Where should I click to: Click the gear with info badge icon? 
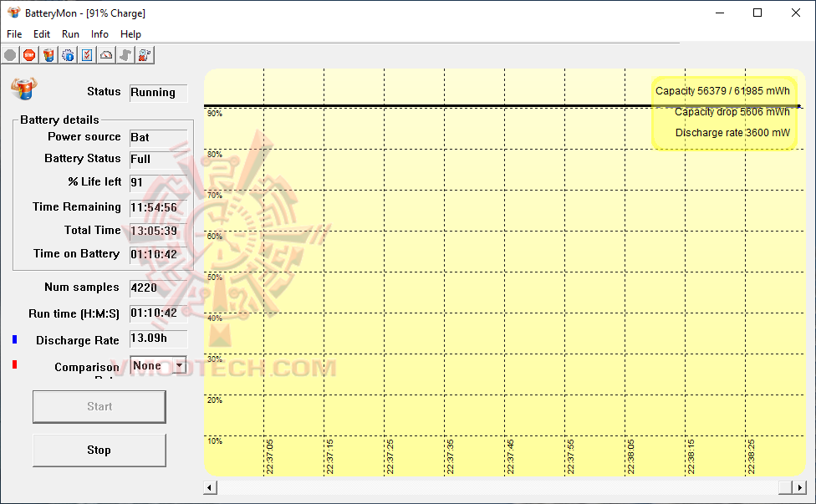(x=68, y=55)
